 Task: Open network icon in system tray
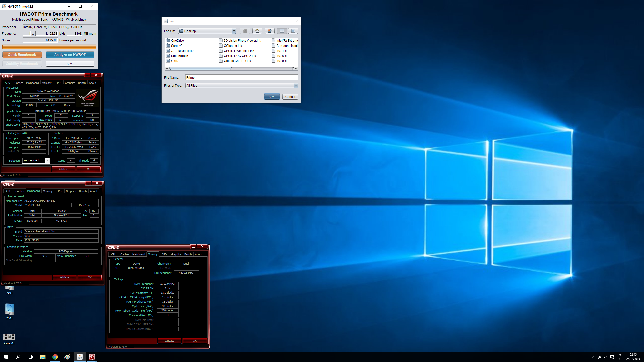600,357
